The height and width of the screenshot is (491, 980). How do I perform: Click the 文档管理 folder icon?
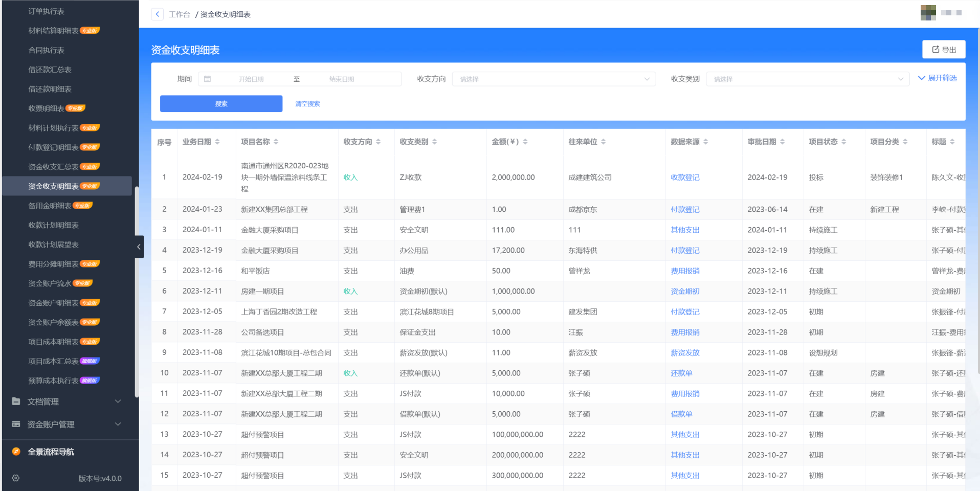pos(15,401)
